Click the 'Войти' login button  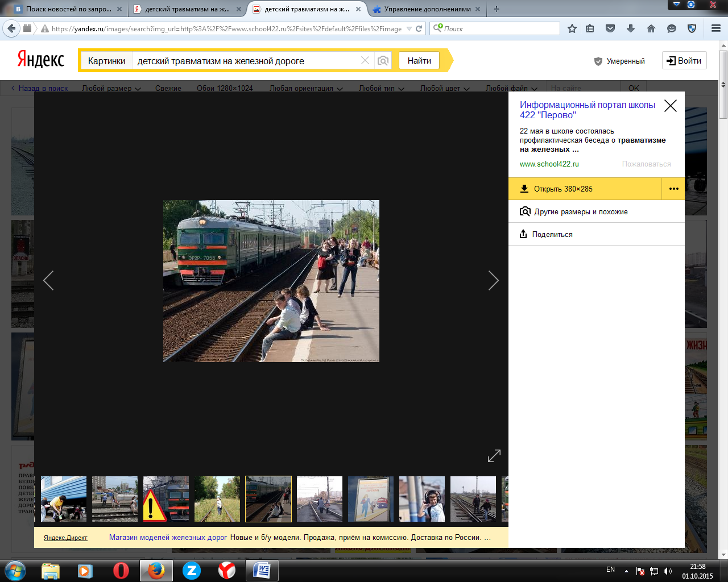(x=684, y=61)
